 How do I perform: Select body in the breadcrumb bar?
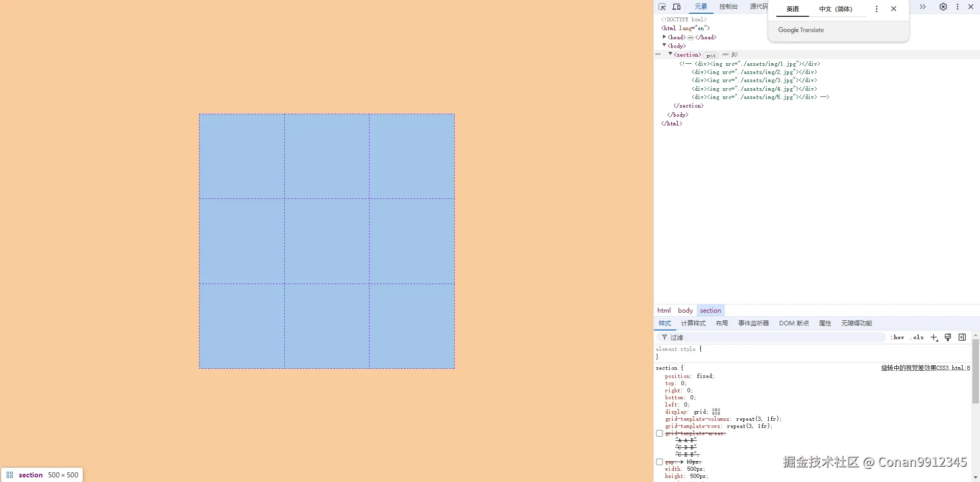(x=685, y=310)
